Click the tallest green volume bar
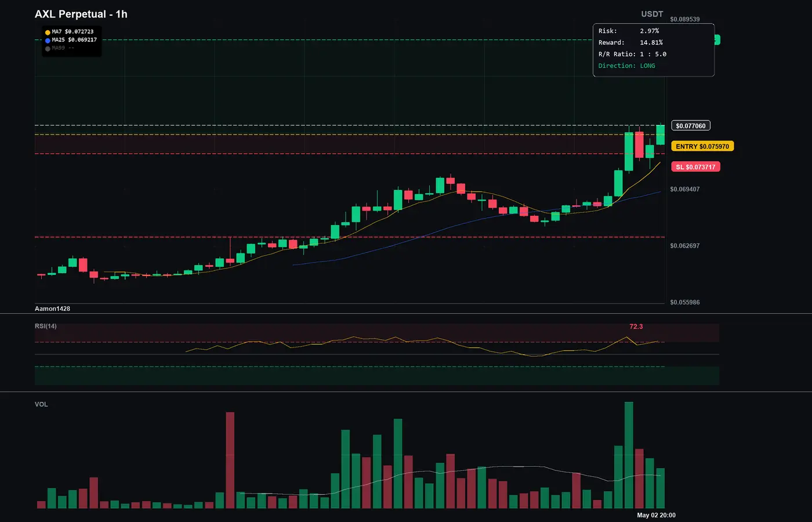The height and width of the screenshot is (522, 812). (629, 455)
